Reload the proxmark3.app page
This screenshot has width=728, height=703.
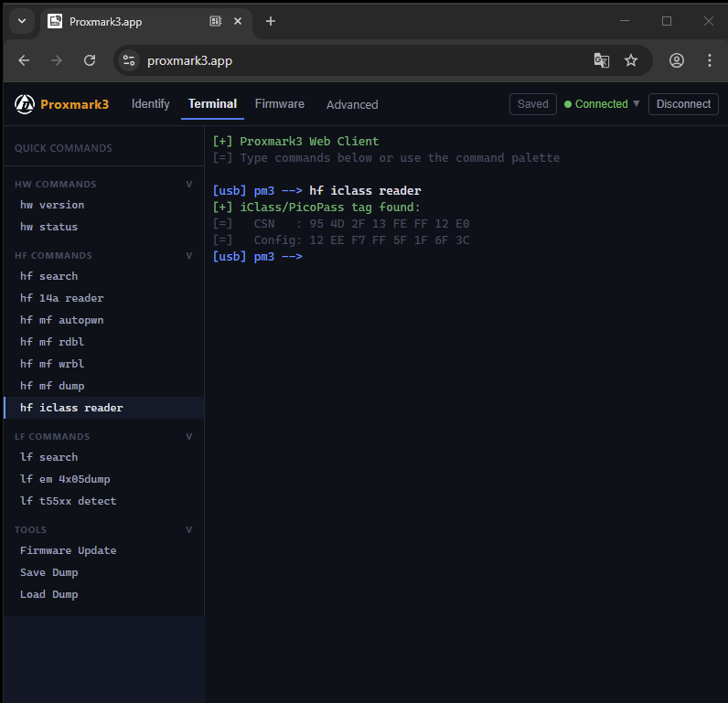[90, 60]
